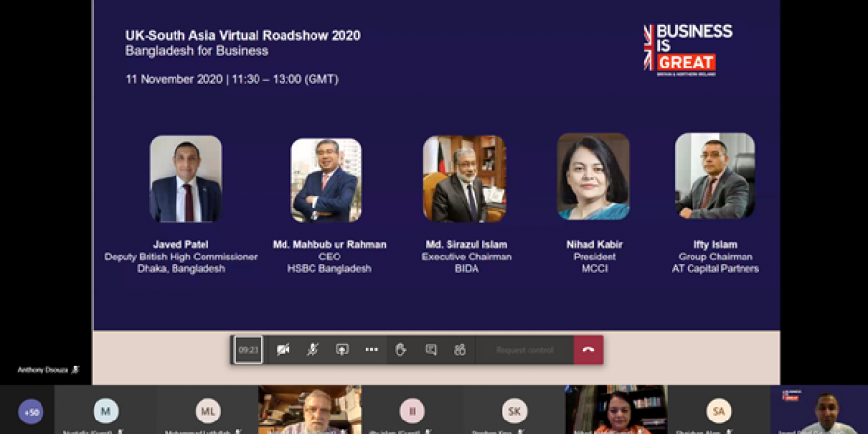Select the SA participant avatar
The image size is (868, 434).
[719, 411]
